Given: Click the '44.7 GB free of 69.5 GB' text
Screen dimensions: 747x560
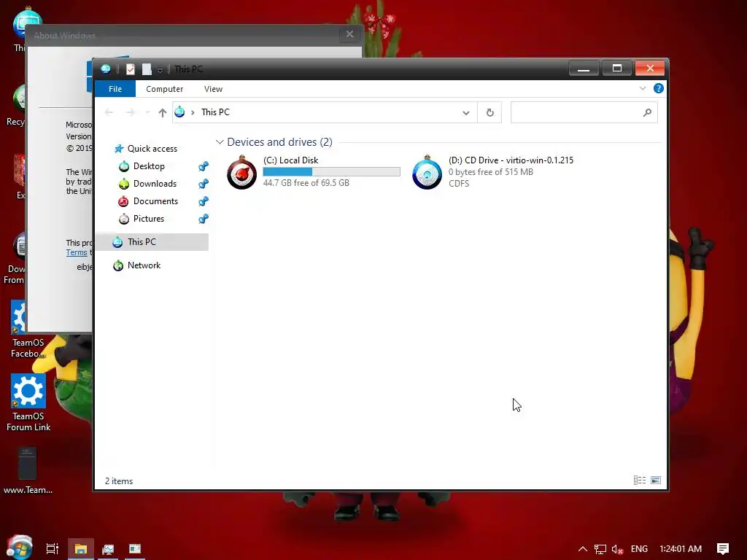Looking at the screenshot, I should tap(306, 183).
